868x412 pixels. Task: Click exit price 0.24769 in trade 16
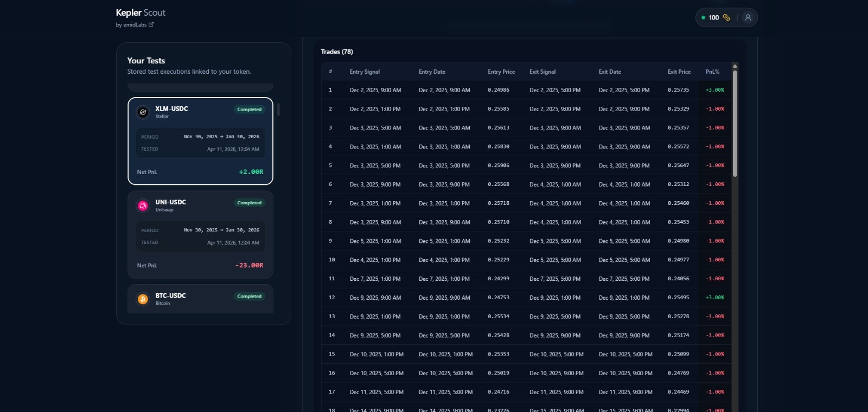click(678, 373)
